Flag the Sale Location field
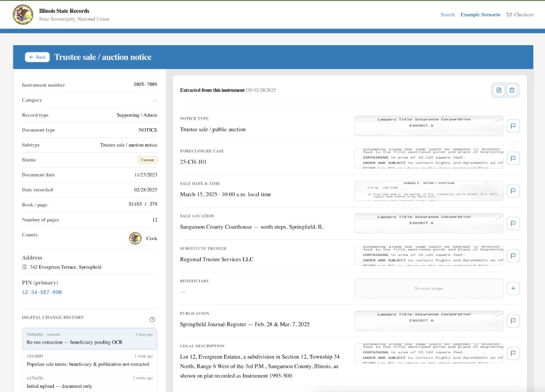 513,223
